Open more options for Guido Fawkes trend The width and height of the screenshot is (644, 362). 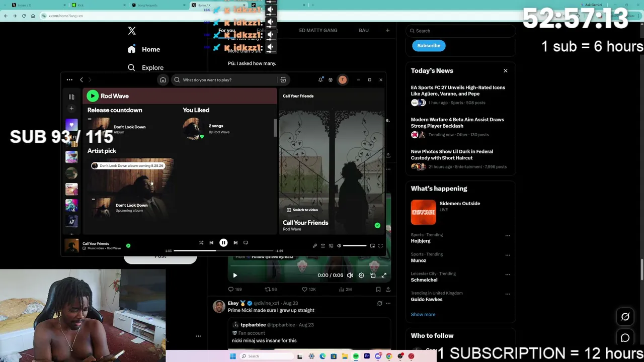click(x=508, y=294)
